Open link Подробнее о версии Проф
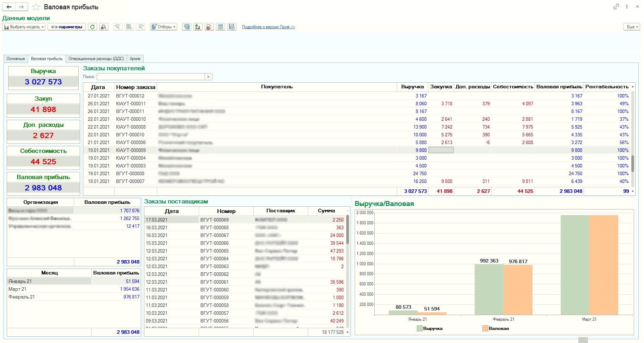The height and width of the screenshot is (343, 644). pos(268,27)
